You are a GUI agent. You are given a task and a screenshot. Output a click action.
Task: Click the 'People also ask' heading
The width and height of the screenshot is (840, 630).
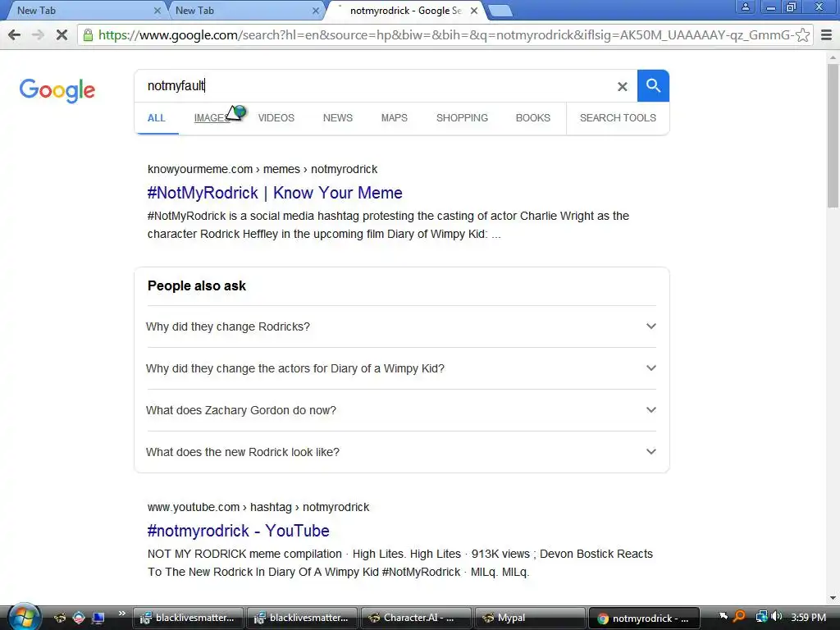(197, 286)
